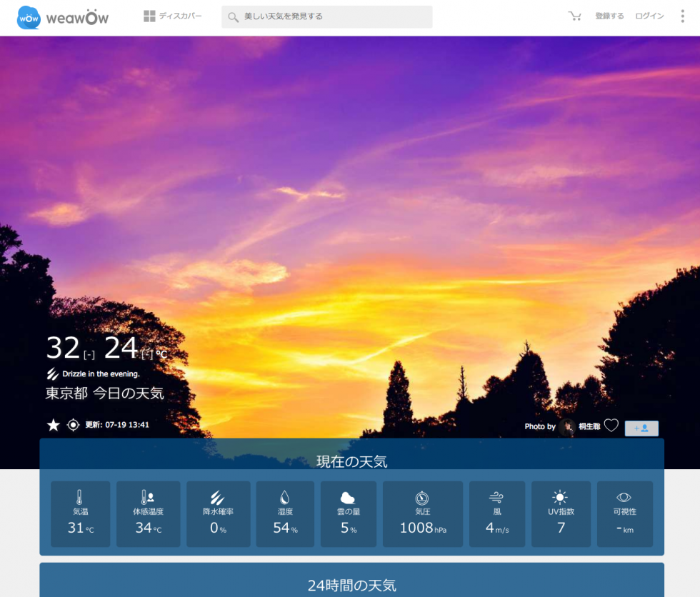Toggle the favorite star for 東京都
700x597 pixels.
click(x=54, y=425)
